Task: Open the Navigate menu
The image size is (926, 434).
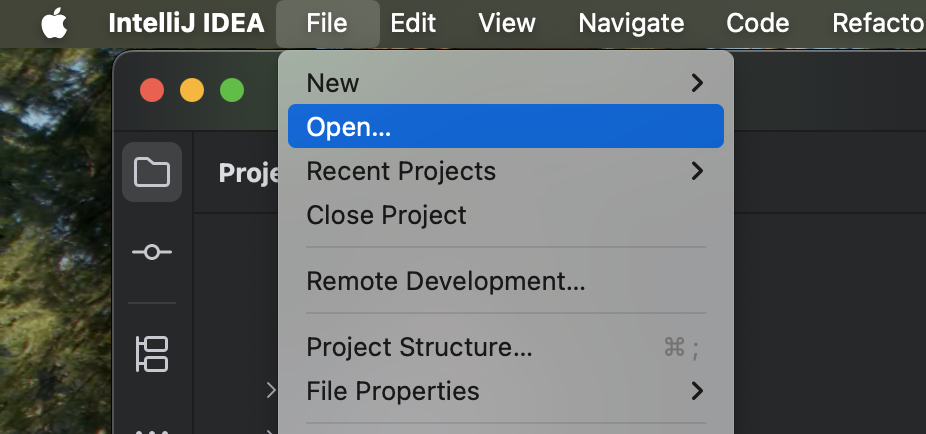Action: tap(631, 23)
